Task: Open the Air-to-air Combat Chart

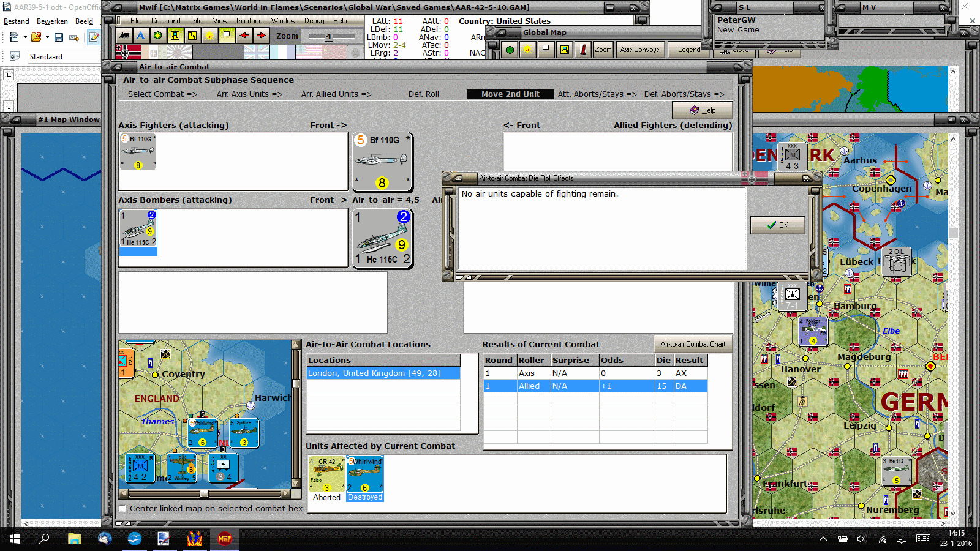Action: click(693, 344)
